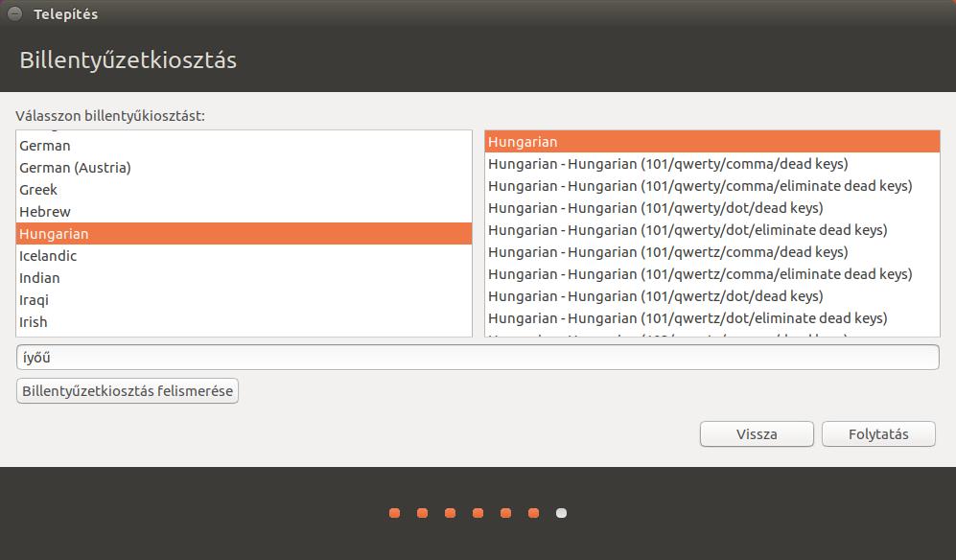
Task: Pick Indian keyboard layout
Action: click(244, 277)
